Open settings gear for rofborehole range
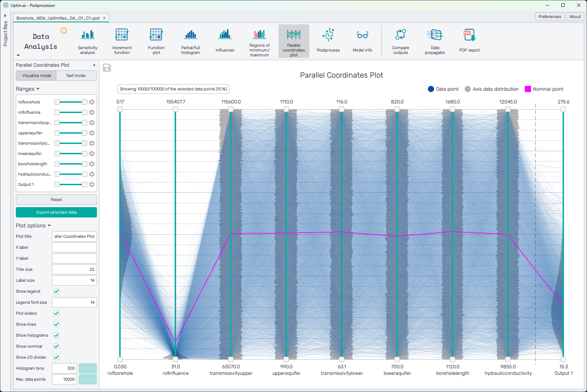The height and width of the screenshot is (392, 587). 92,102
